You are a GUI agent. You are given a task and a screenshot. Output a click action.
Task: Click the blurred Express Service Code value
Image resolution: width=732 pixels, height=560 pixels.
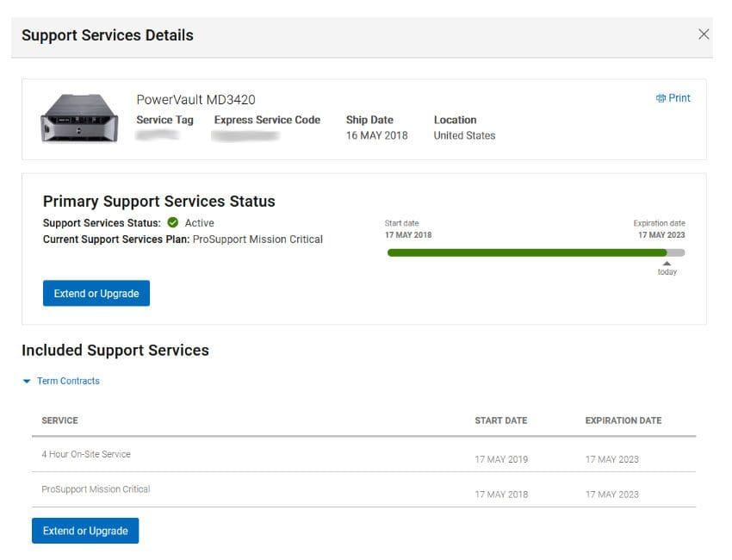245,136
